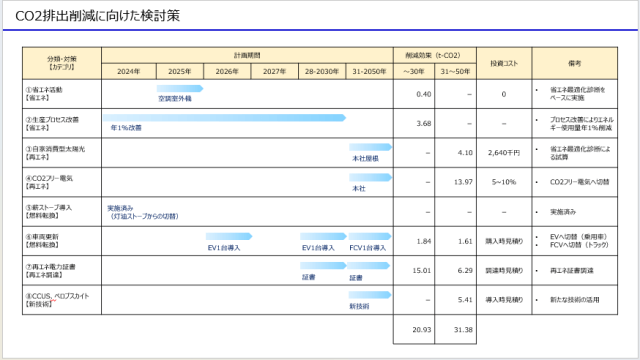Select the 15.01 reduction value cell
This screenshot has height=360, width=640.
[x=414, y=270]
